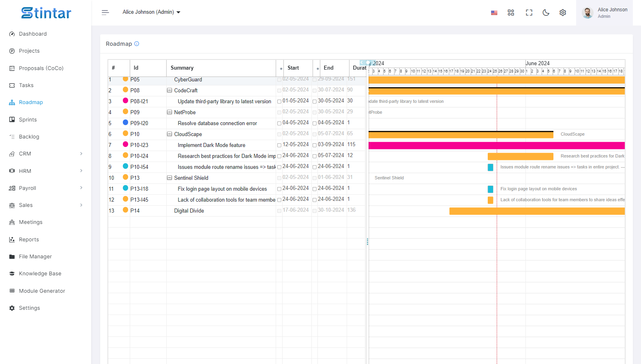Open the apps grid icon
This screenshot has height=364, width=641.
coord(511,13)
